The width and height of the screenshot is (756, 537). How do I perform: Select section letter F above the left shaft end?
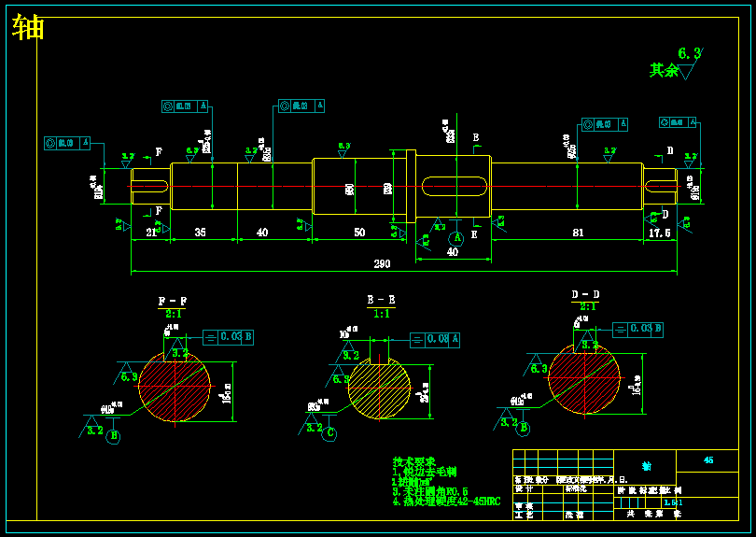tap(159, 152)
